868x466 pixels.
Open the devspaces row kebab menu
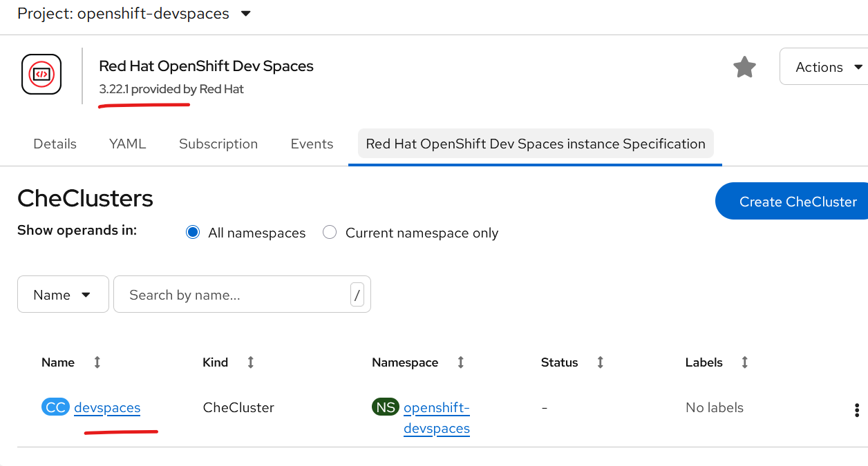(x=857, y=410)
